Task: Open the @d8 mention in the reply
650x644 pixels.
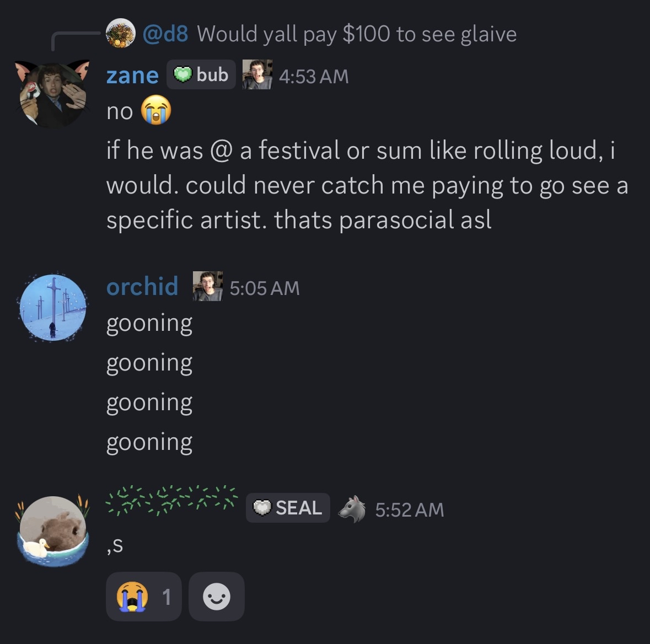Action: click(165, 34)
